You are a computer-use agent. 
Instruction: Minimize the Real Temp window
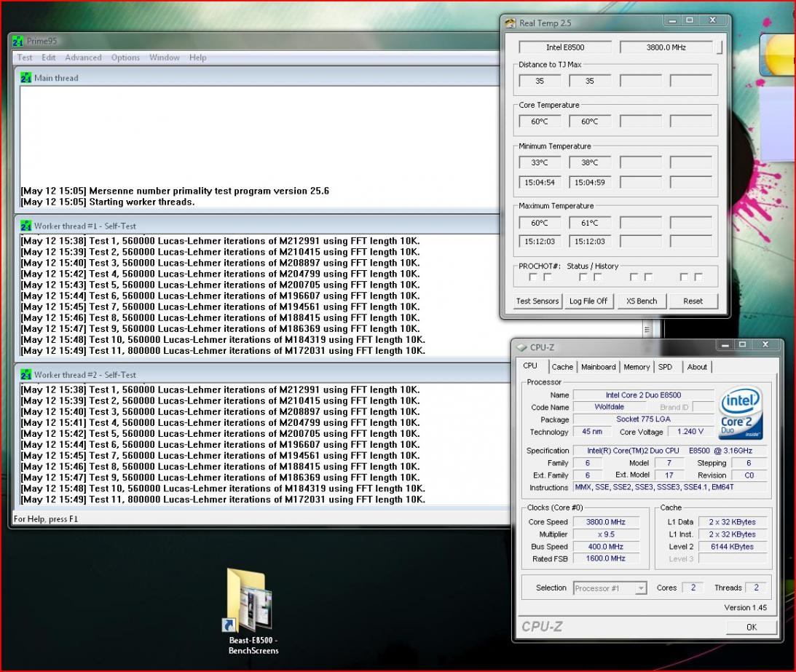point(672,21)
